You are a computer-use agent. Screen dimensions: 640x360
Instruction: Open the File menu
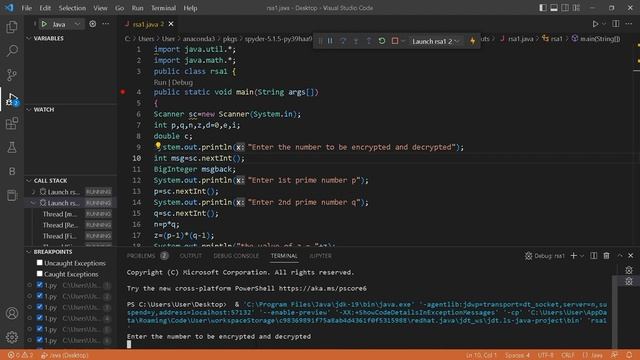27,8
